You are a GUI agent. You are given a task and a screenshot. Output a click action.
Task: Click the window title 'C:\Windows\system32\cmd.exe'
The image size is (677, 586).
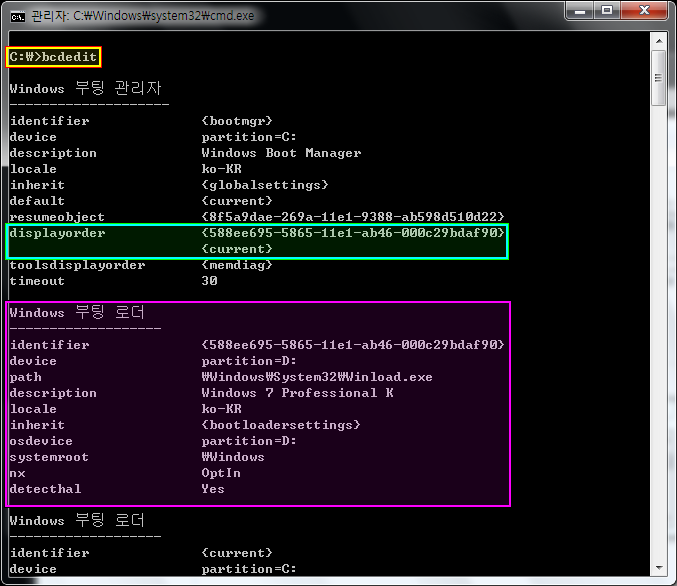coord(164,16)
